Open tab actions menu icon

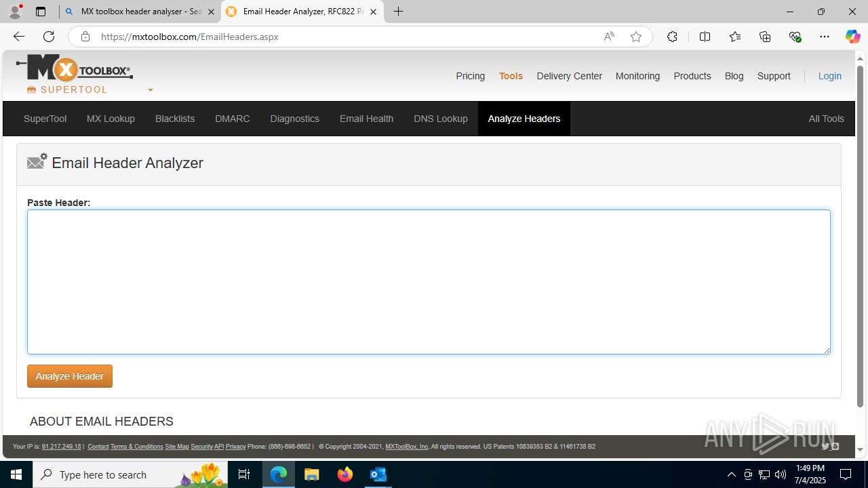pyautogui.click(x=41, y=12)
